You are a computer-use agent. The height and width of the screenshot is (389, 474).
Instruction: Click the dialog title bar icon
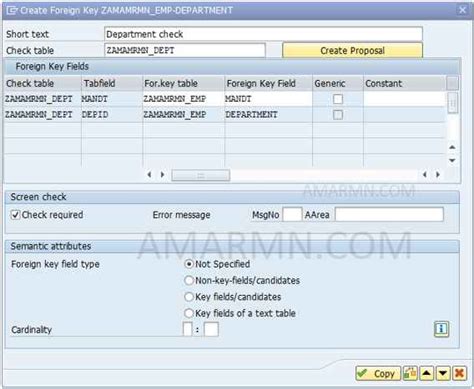12,10
